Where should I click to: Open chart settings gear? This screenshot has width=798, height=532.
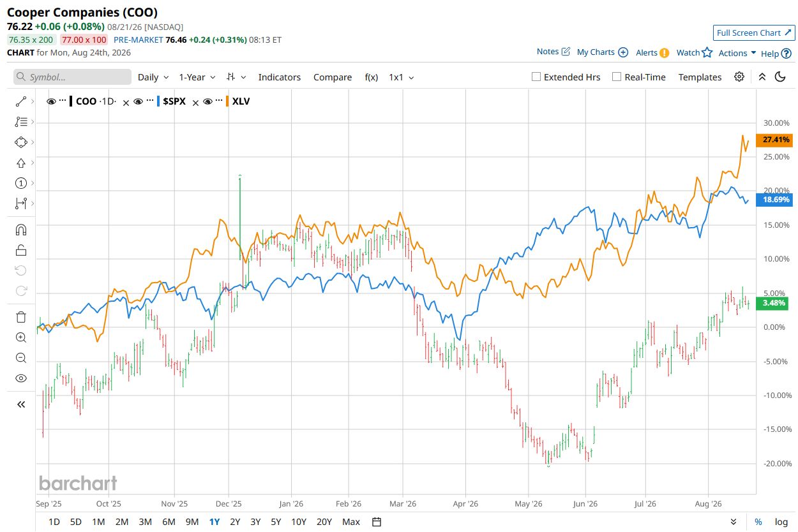739,77
